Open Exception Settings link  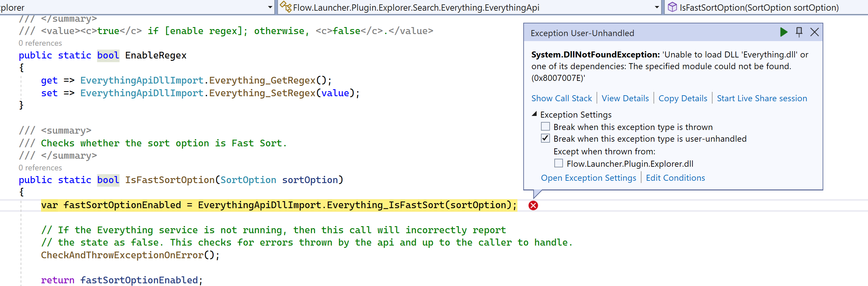(x=588, y=178)
